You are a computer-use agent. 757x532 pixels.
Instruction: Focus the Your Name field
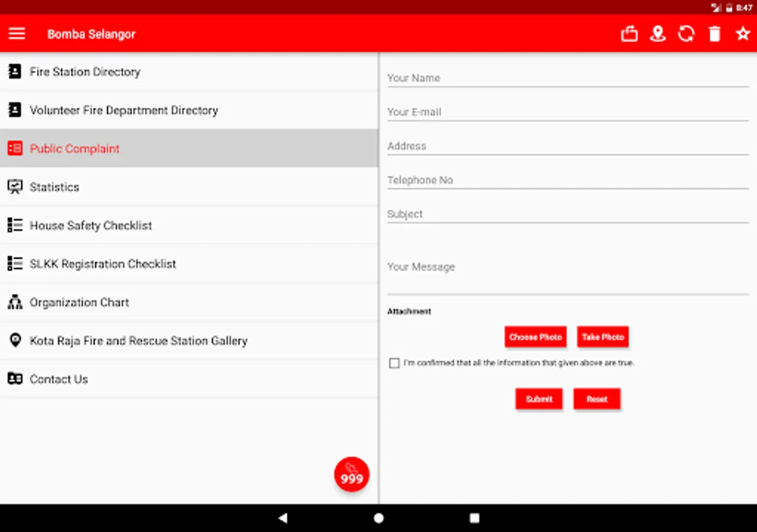(568, 78)
